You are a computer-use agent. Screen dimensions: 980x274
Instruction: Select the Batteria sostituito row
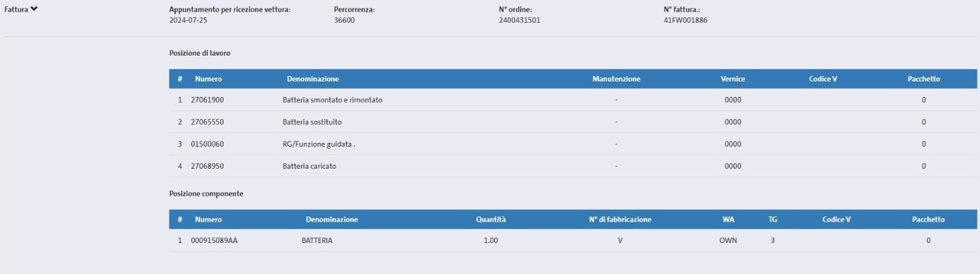point(312,122)
